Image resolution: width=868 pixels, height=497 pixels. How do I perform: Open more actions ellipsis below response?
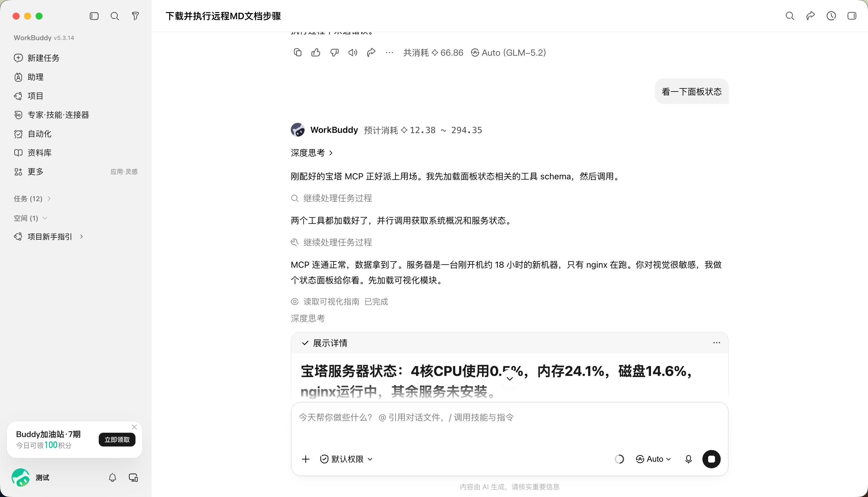coord(390,53)
